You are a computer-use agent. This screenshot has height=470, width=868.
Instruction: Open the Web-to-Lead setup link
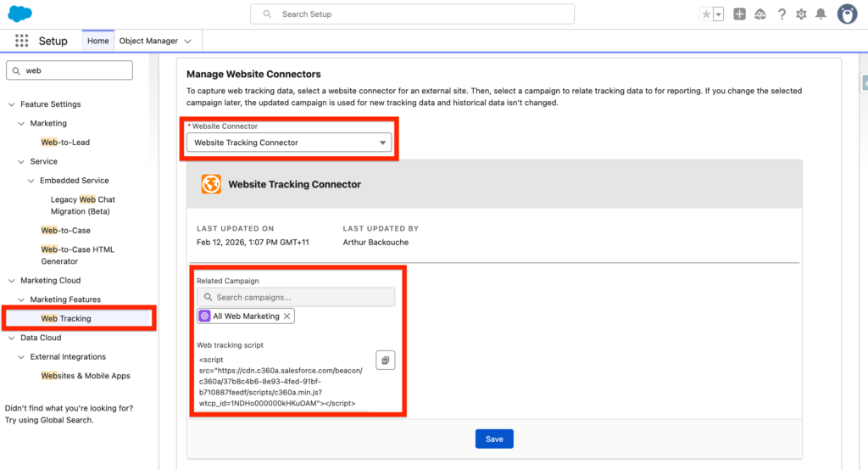click(x=65, y=143)
